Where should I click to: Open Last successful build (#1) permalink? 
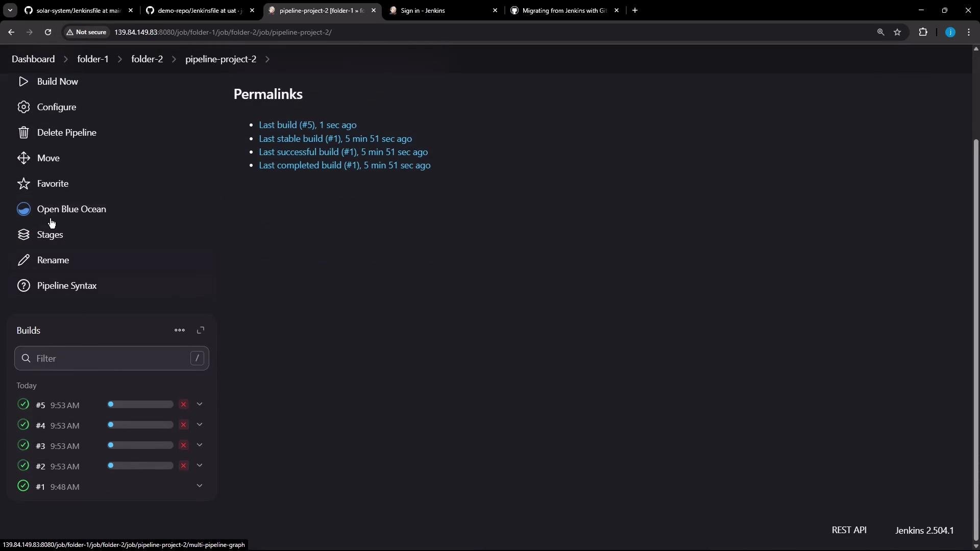tap(344, 152)
